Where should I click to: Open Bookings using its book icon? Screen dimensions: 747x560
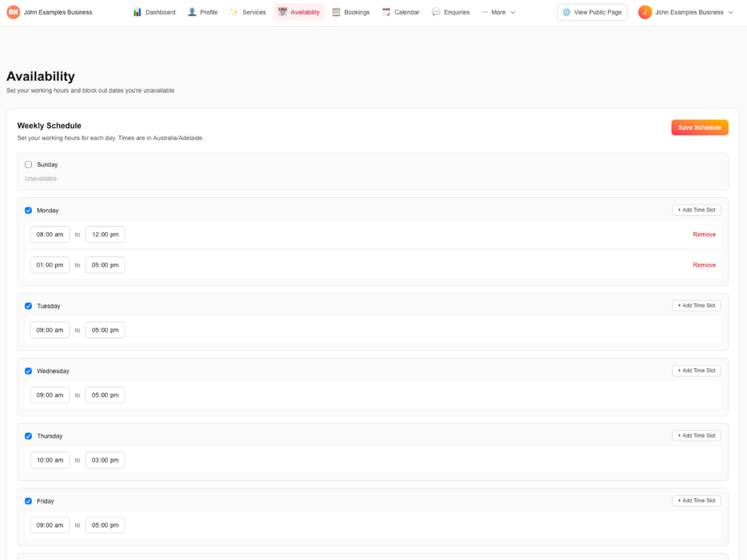coord(334,11)
